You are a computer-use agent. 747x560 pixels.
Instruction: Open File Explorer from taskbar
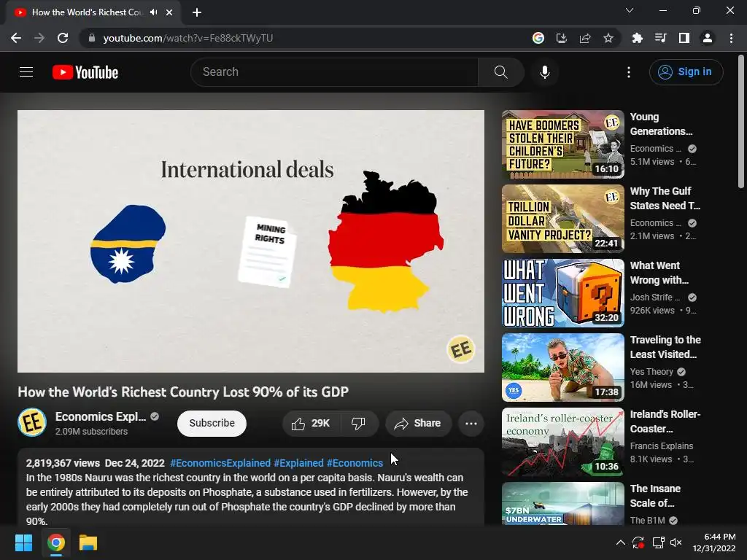pyautogui.click(x=88, y=542)
